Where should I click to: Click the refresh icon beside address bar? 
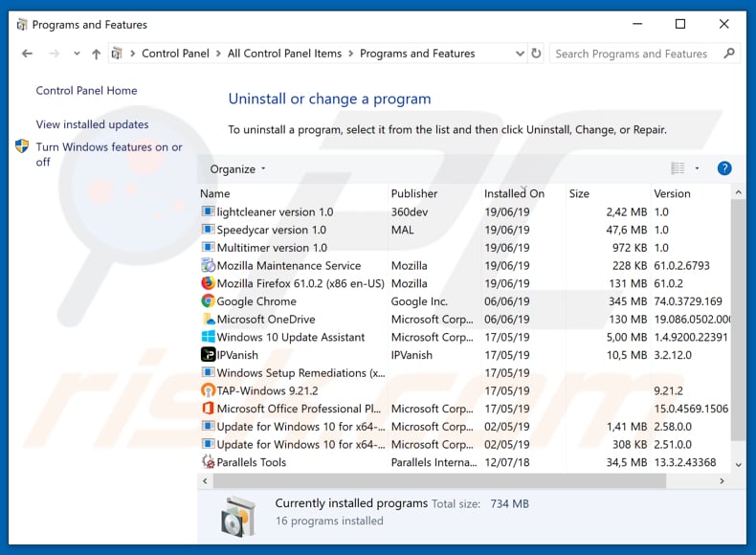(x=536, y=53)
